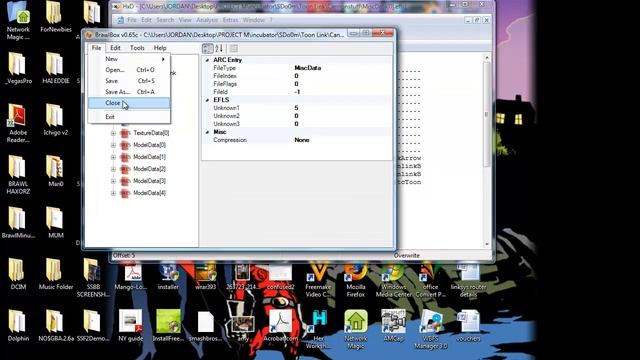The image size is (640, 360).
Task: Click the HxD scrollbar up arrow
Action: click(487, 58)
